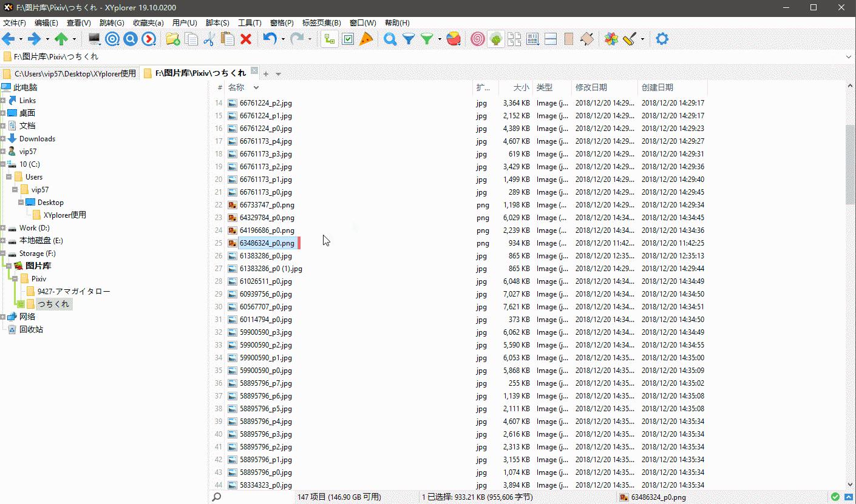Click the red Delete icon

click(246, 38)
